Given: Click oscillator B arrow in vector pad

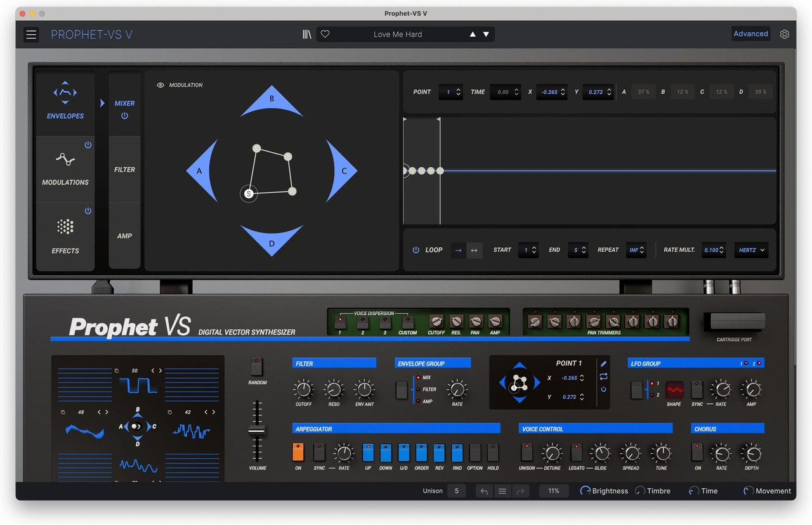Looking at the screenshot, I should point(272,101).
